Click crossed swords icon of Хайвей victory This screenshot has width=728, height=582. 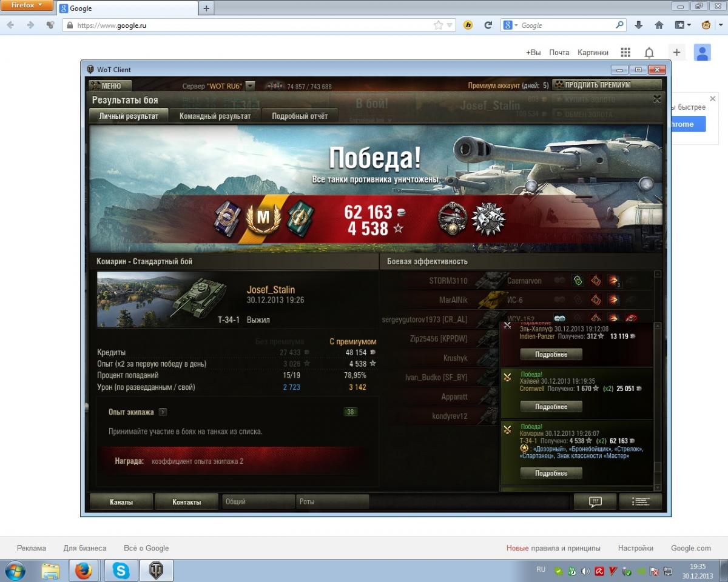508,378
